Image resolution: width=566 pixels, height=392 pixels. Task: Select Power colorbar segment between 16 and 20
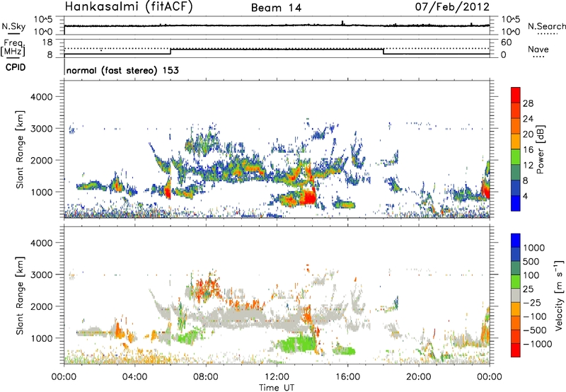pos(516,142)
